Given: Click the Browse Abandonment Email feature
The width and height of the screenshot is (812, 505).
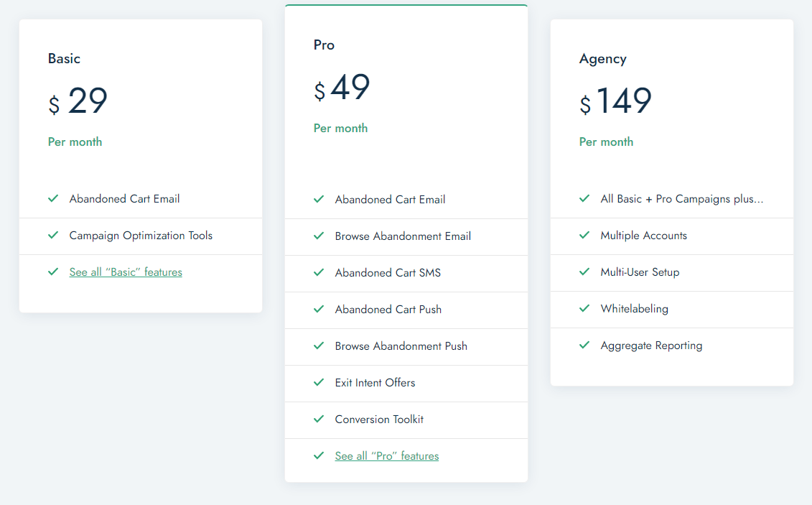Looking at the screenshot, I should 403,236.
